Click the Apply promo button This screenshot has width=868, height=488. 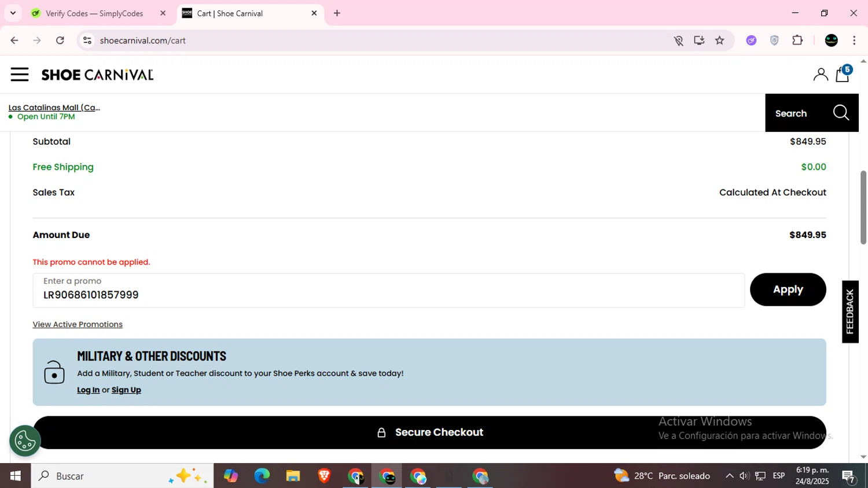pyautogui.click(x=788, y=289)
